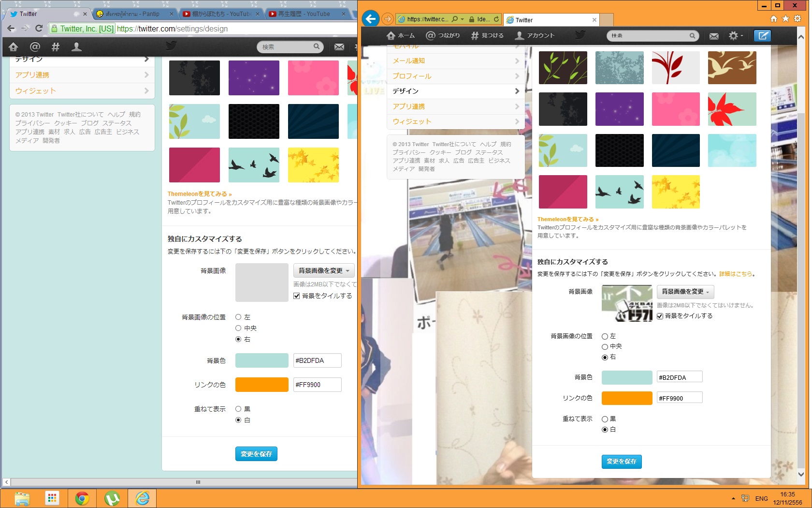The image size is (812, 508).
Task: Click the hashtag Discover icon in Chrome
Action: (56, 47)
